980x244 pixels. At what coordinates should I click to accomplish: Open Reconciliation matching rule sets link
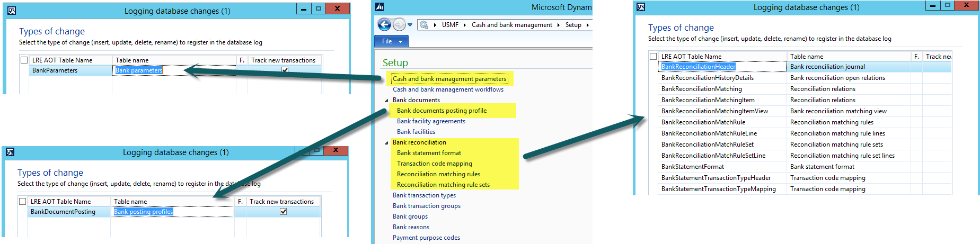coord(443,185)
